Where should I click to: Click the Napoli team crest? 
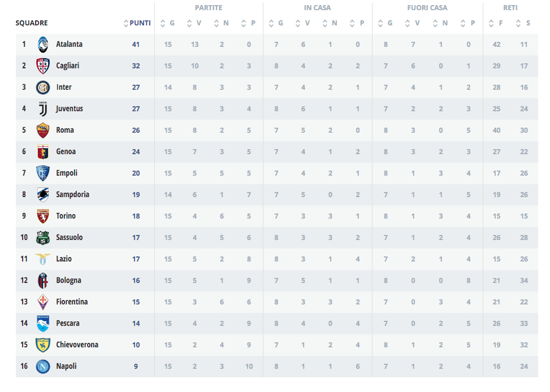click(43, 367)
